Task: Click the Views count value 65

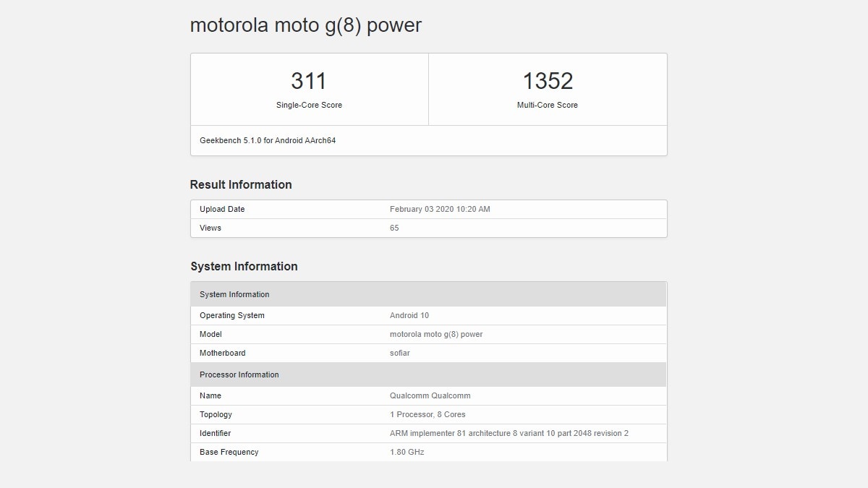Action: pos(394,228)
